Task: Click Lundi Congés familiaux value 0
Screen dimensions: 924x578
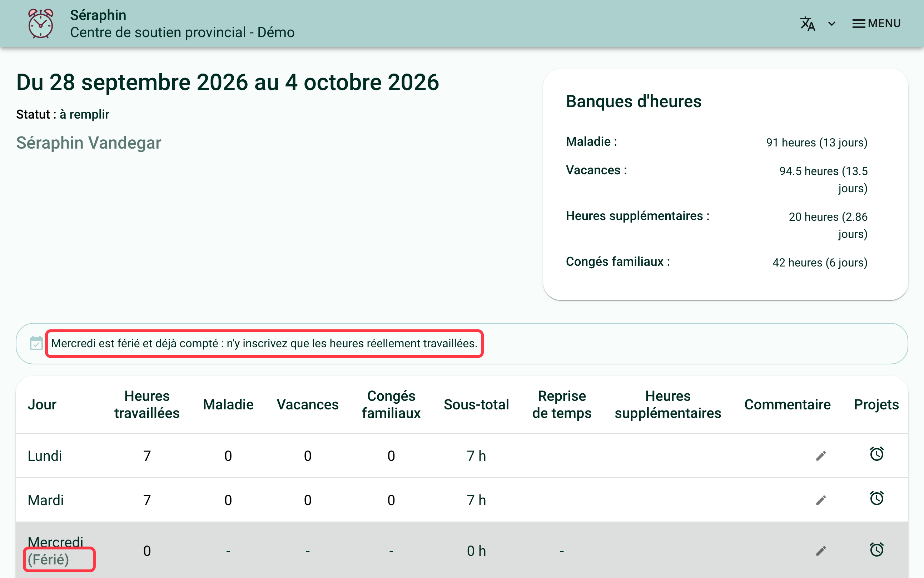Action: tap(391, 456)
